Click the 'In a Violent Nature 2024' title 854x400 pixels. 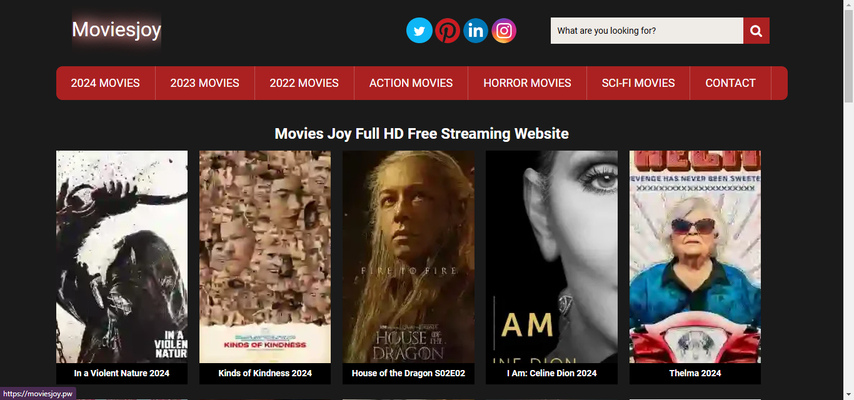(122, 373)
